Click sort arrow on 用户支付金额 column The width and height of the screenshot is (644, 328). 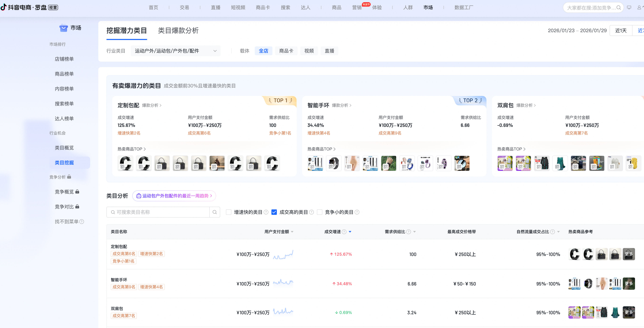pos(292,232)
